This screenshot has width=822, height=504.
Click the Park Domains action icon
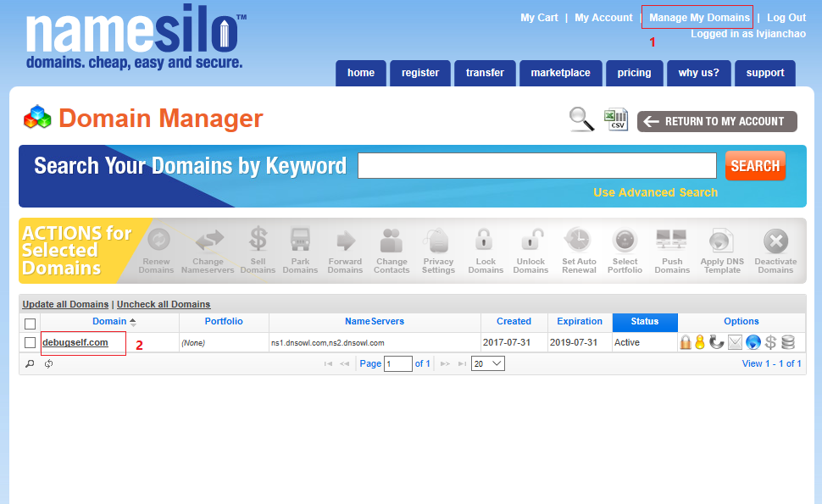point(300,240)
